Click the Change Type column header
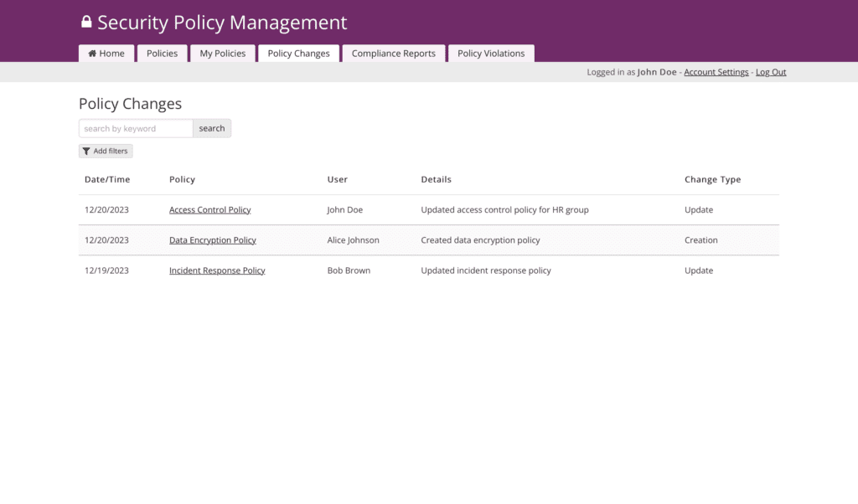Screen dimensions: 858x504 coord(712,179)
